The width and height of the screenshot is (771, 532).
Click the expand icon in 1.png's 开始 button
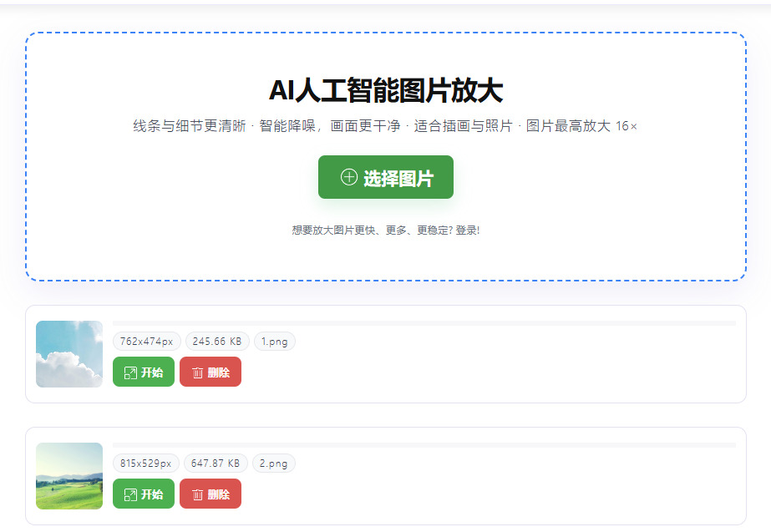[x=130, y=372]
